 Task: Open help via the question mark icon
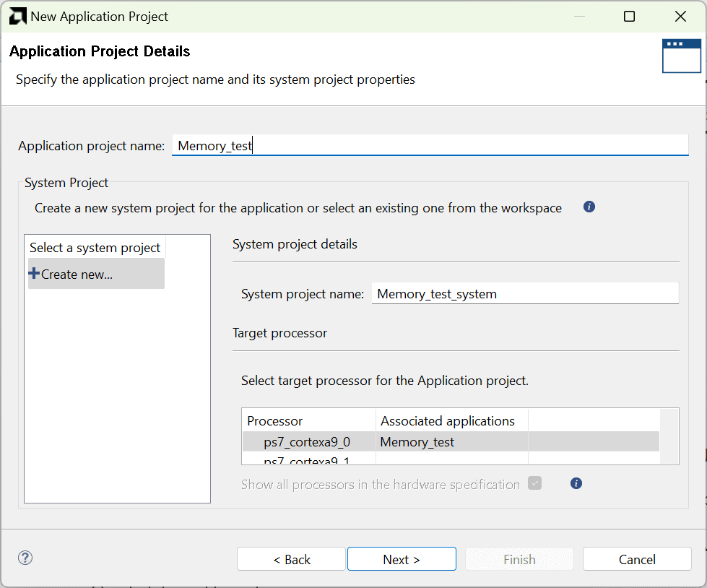click(25, 558)
